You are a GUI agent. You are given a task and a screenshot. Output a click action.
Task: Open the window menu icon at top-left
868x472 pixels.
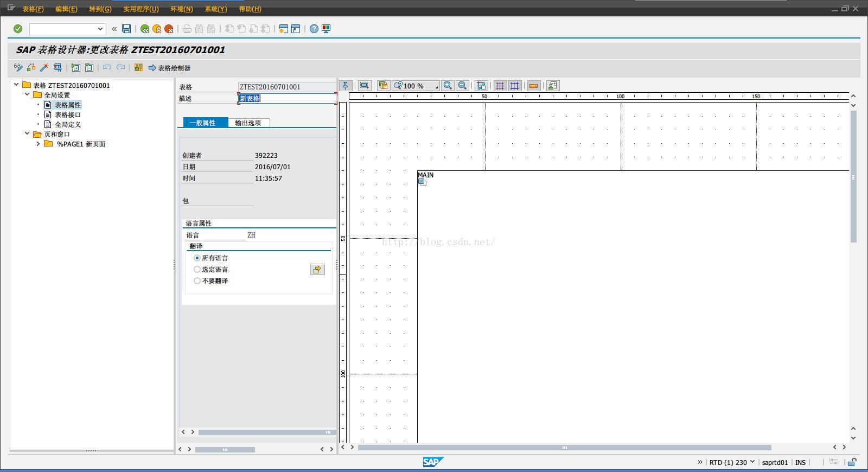tap(11, 8)
